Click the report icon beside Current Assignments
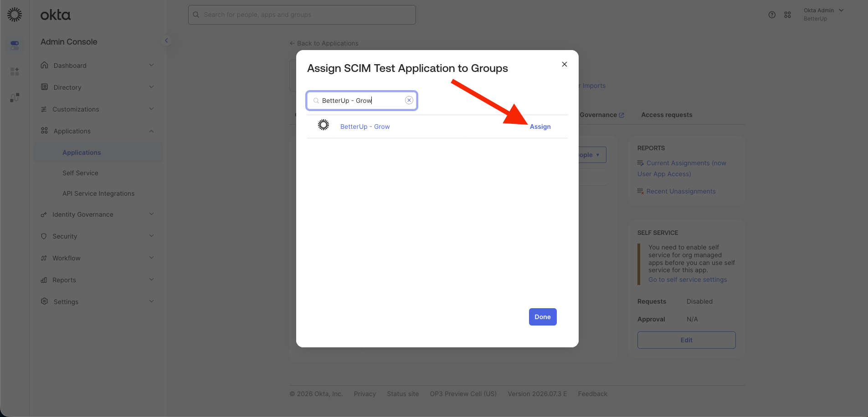This screenshot has width=868, height=417. (x=641, y=163)
